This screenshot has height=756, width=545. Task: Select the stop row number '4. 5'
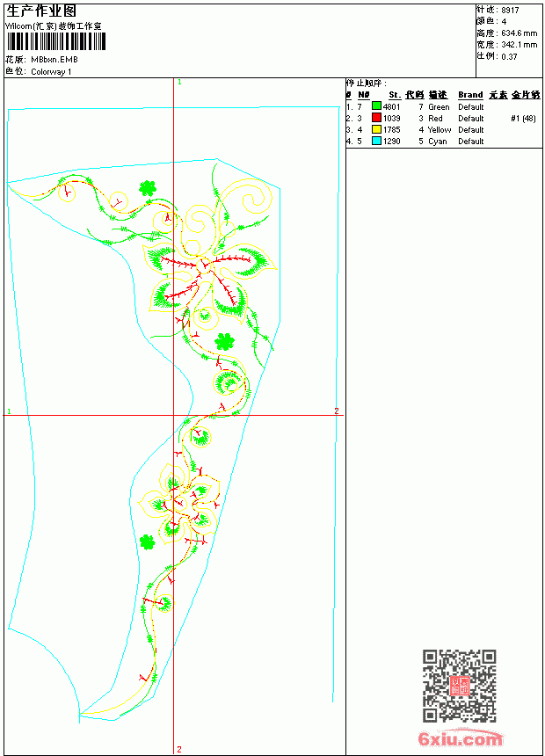[x=354, y=142]
